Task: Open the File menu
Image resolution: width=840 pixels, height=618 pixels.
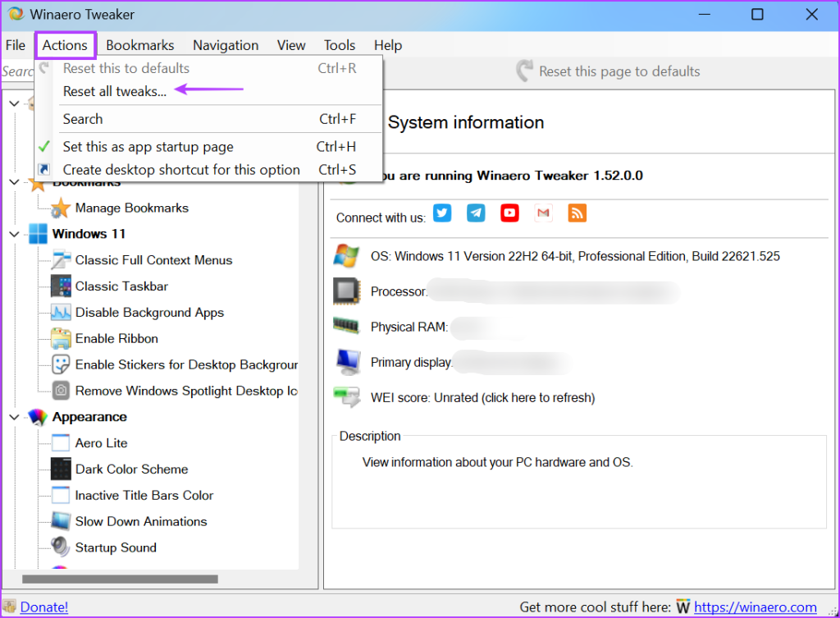Action: click(16, 45)
